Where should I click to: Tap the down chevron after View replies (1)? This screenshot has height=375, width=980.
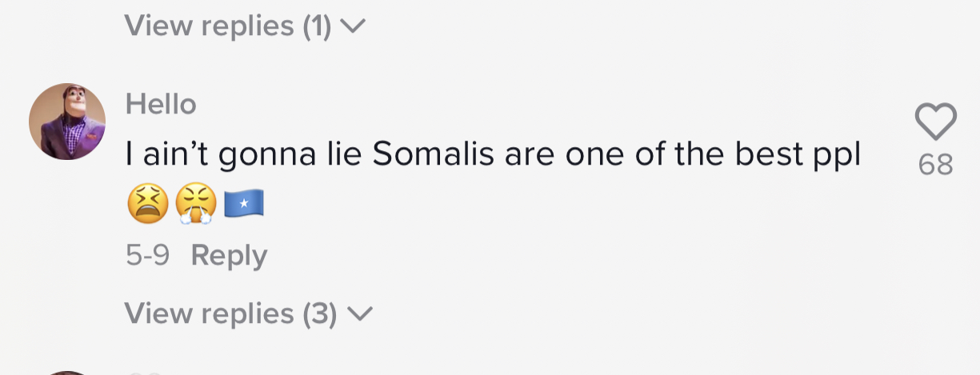pyautogui.click(x=353, y=27)
